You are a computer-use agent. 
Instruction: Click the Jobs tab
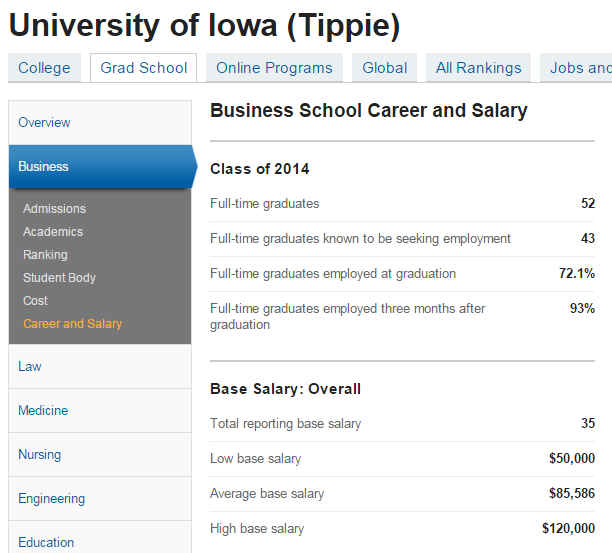[x=578, y=68]
